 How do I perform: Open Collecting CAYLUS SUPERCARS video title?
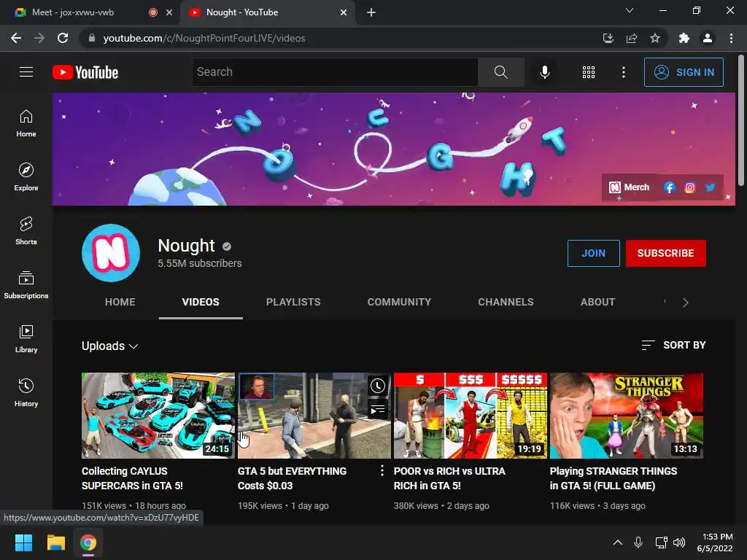click(133, 478)
